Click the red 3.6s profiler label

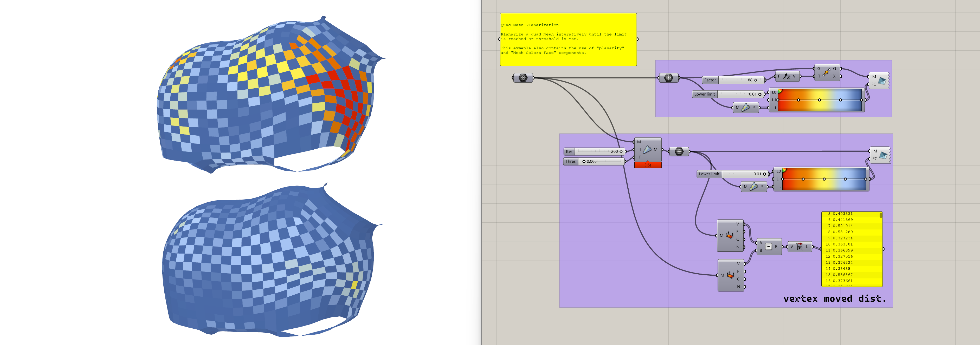tap(648, 165)
